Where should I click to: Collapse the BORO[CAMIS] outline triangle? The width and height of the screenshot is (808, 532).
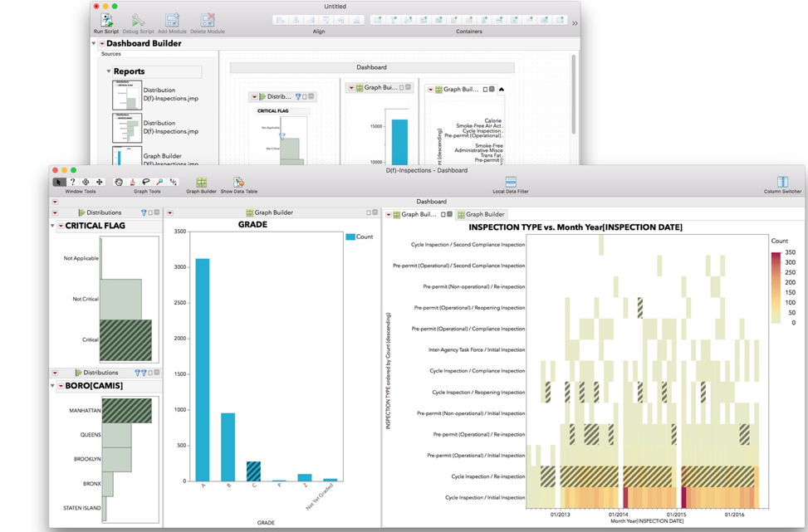[x=52, y=386]
